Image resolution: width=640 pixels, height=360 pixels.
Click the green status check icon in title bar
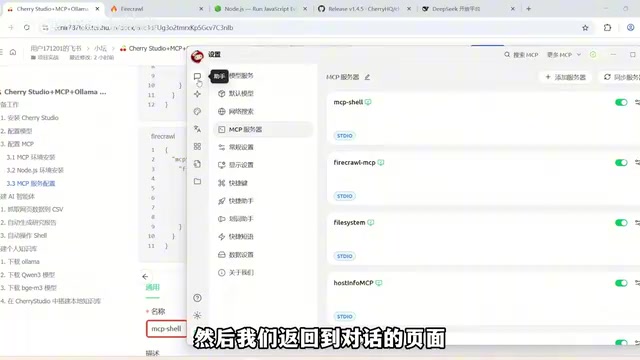click(x=593, y=54)
